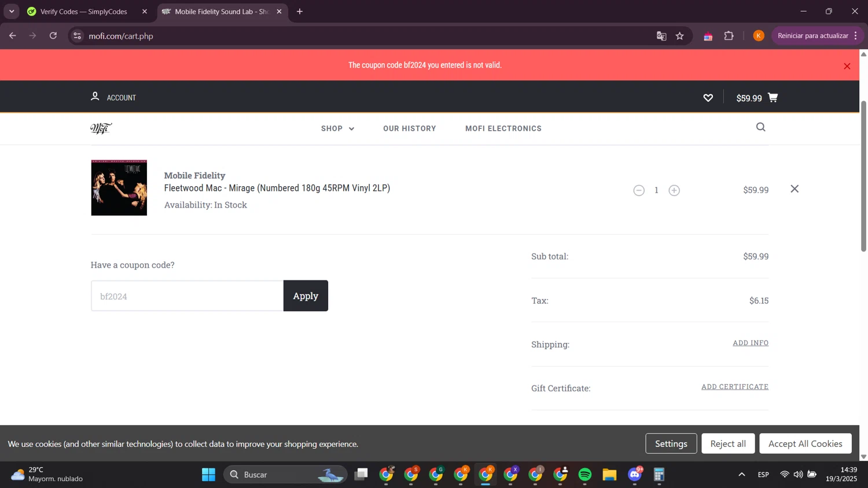Open Fleetwood Mac - Mirage product link
868x488 pixels.
coord(277,188)
